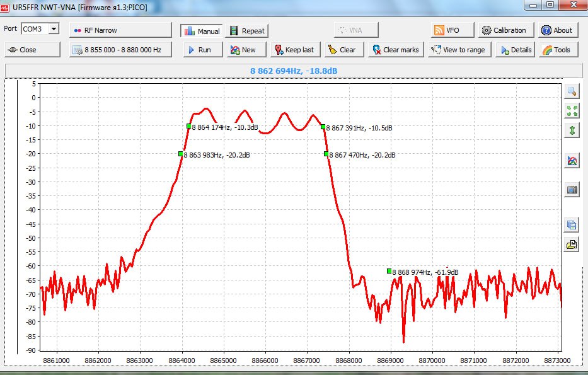Click the copy icon on the right sidebar

tap(572, 224)
